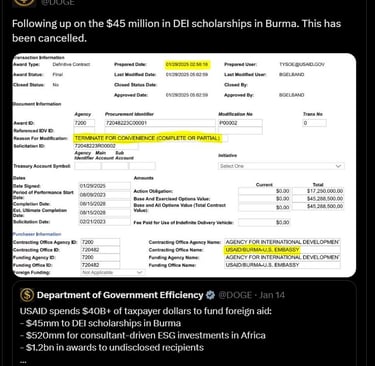
Task: Click the Date Signed 01/29/2025 field
Action: pos(105,186)
